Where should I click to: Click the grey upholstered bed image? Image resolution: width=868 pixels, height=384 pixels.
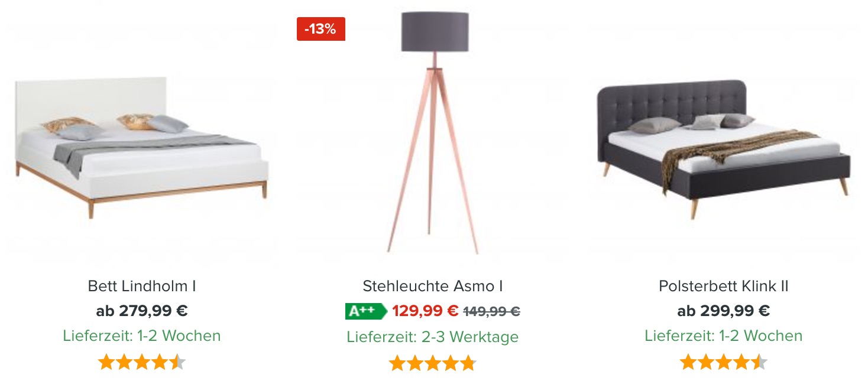point(724,148)
